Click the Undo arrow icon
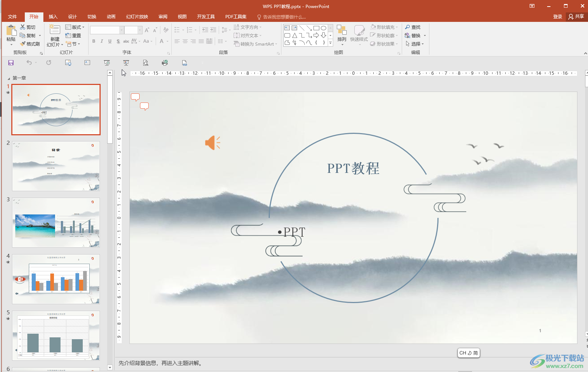 pyautogui.click(x=29, y=63)
